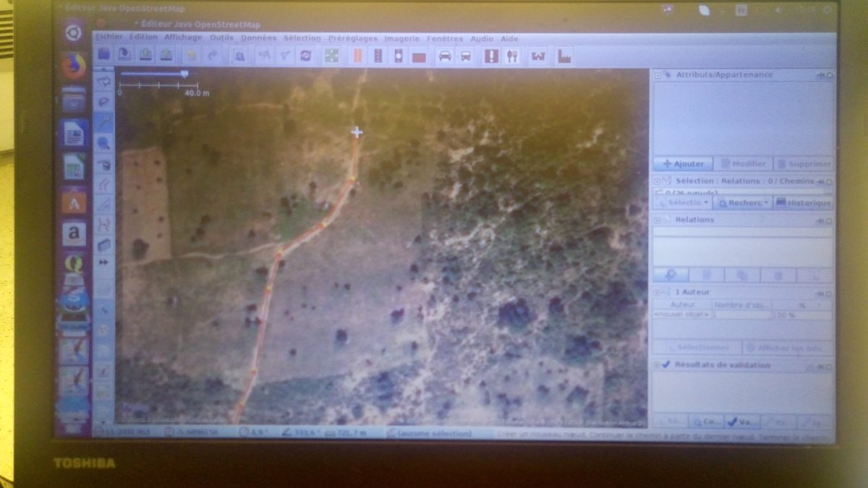Click the Auteur column header
This screenshot has height=488, width=868.
[x=682, y=306]
